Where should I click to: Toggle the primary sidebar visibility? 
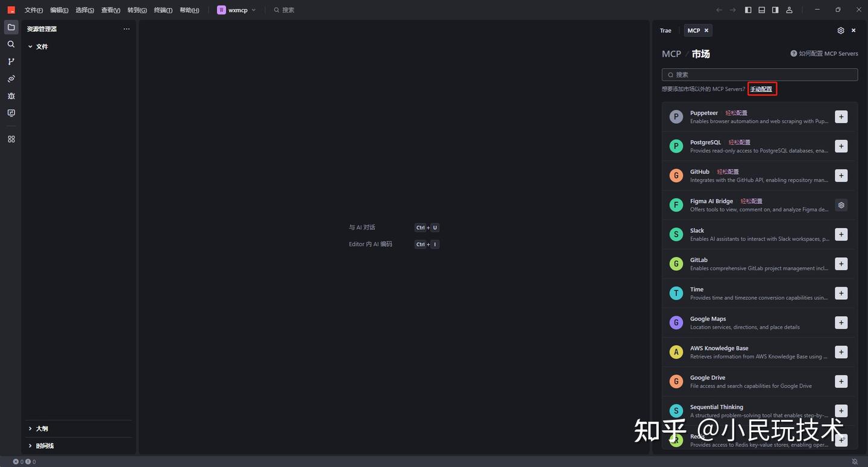[748, 10]
